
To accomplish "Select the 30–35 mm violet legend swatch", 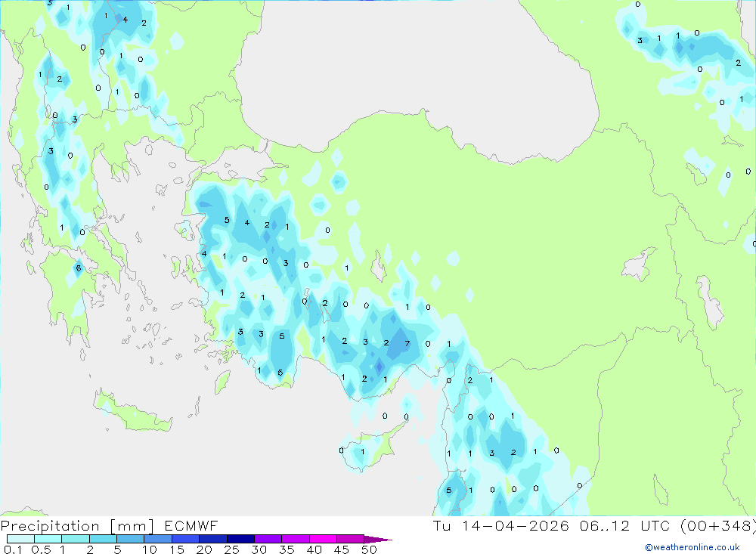I will point(268,539).
